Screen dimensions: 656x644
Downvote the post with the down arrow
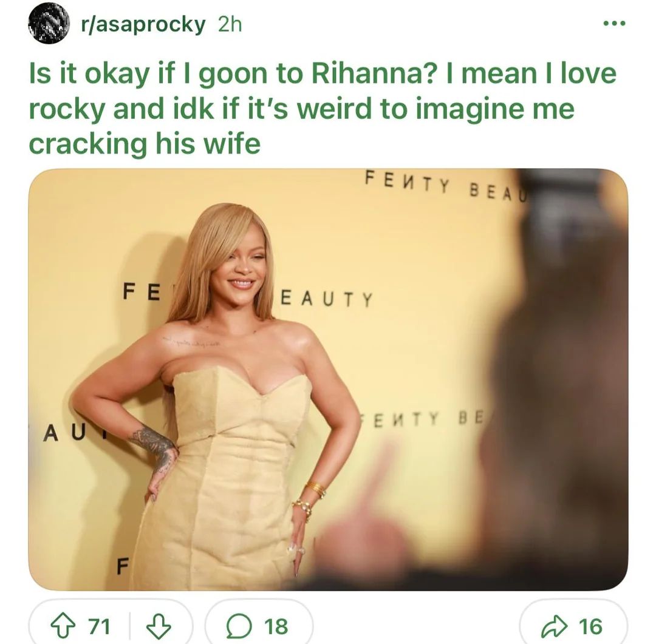tap(159, 626)
